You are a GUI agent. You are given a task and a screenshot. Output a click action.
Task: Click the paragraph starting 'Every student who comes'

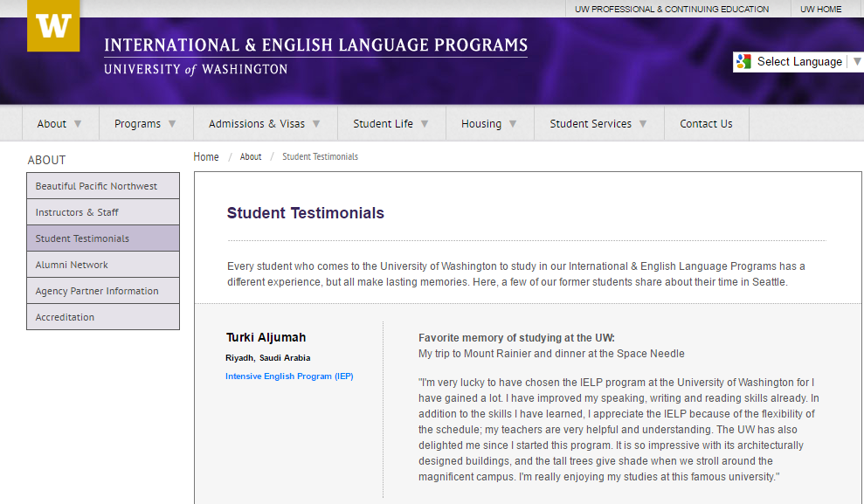[x=516, y=274]
